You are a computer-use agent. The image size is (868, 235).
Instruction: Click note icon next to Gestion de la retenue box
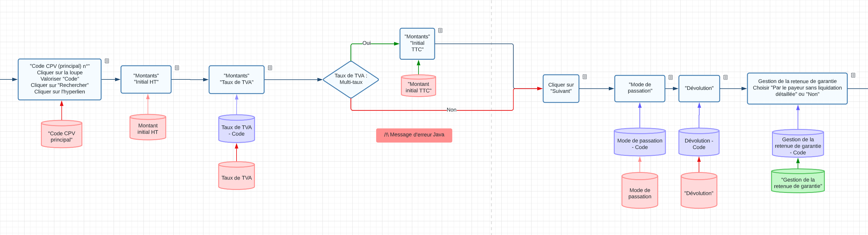click(x=853, y=76)
